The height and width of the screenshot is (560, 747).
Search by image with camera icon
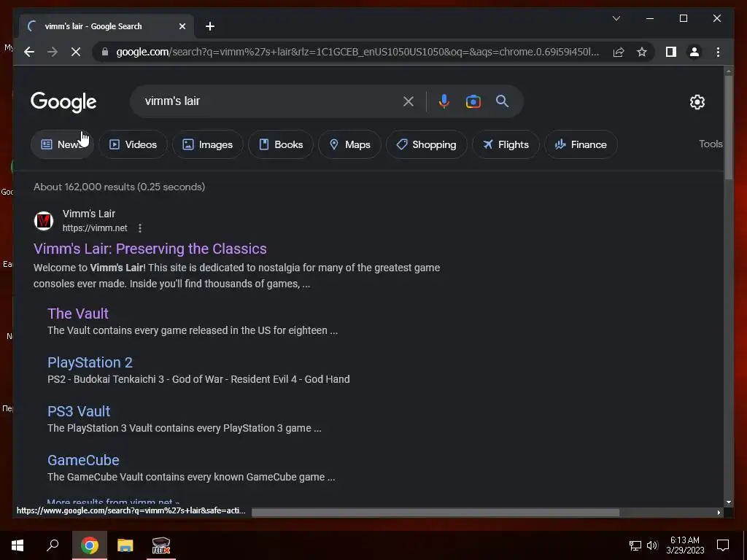(473, 101)
